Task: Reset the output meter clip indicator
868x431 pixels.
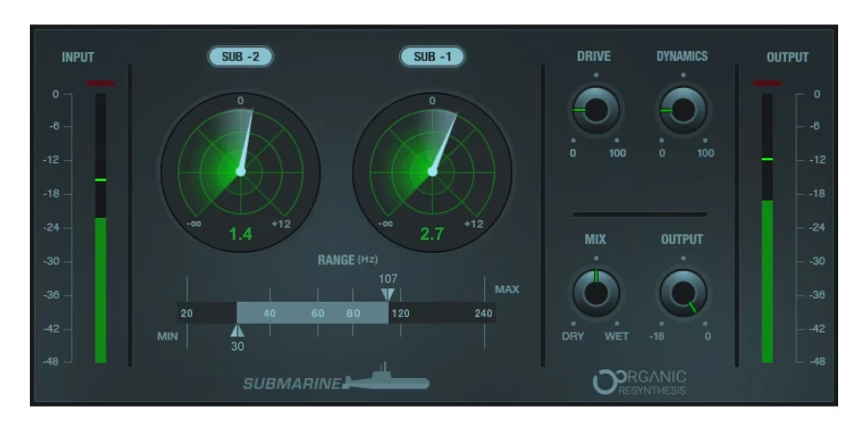Action: point(768,84)
